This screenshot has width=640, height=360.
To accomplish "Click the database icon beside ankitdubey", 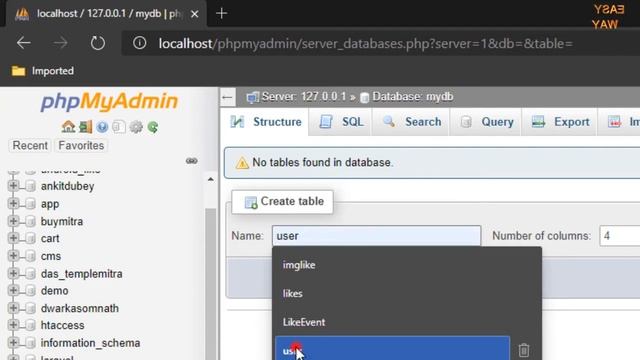I will point(30,186).
